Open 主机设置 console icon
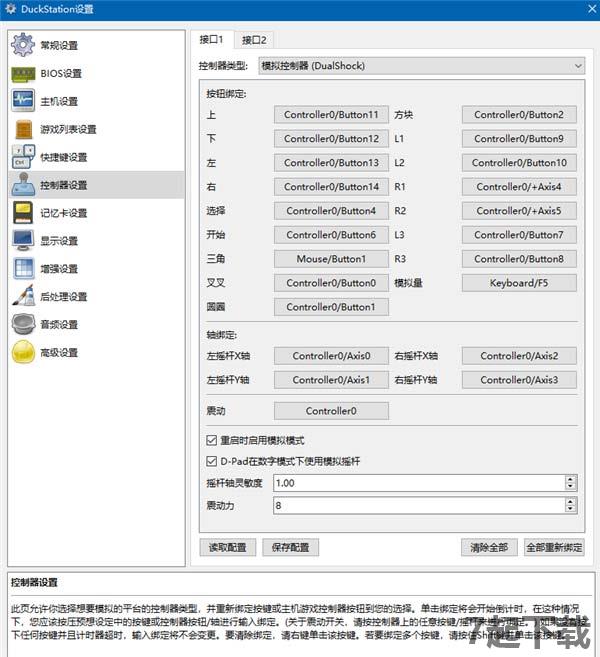The image size is (600, 657). point(23,101)
